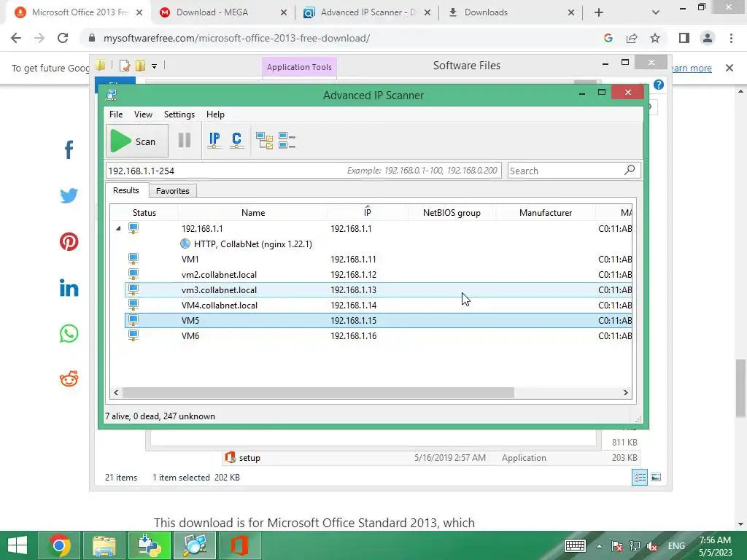Bookmark this page with star icon

point(655,38)
